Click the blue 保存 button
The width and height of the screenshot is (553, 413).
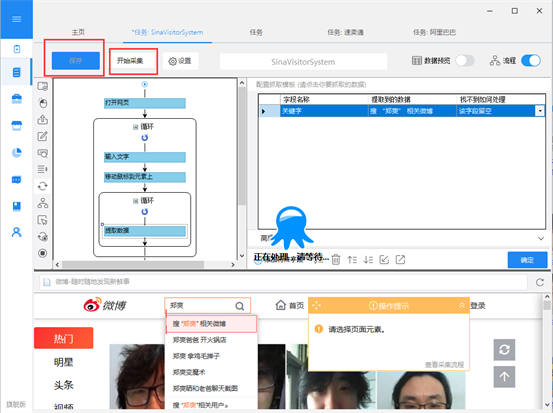(76, 61)
